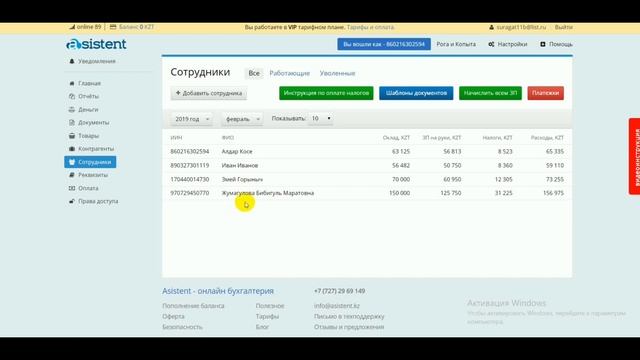Open Отчёты in the sidebar menu
The width and height of the screenshot is (640, 360).
coord(89,96)
